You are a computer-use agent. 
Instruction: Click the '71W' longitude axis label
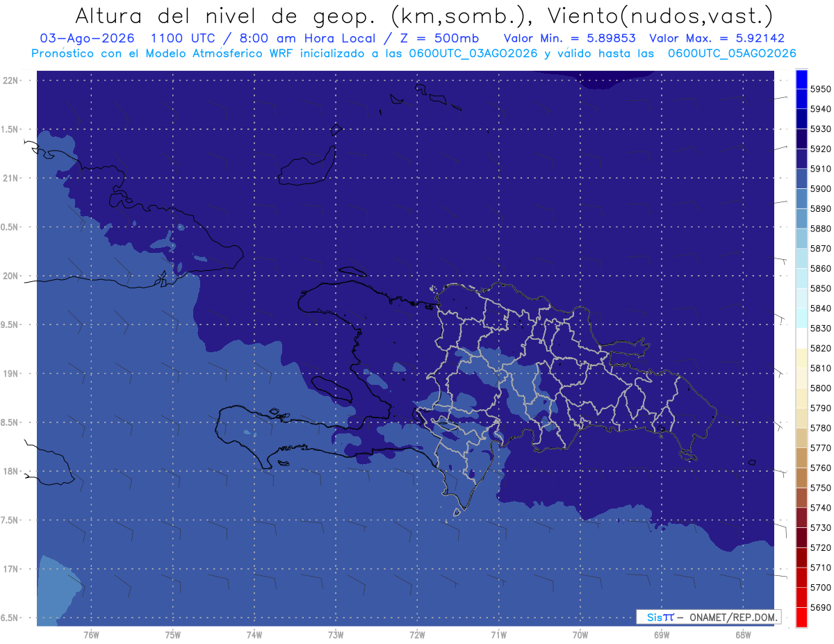tap(498, 635)
